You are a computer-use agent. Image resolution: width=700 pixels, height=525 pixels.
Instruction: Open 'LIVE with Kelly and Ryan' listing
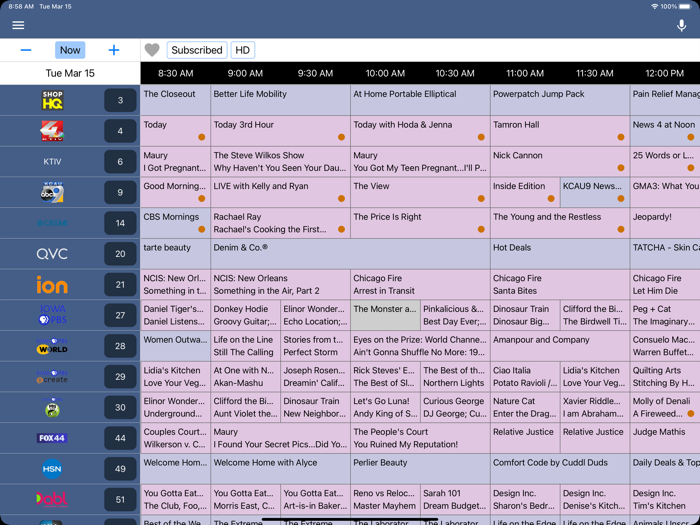[x=280, y=192]
